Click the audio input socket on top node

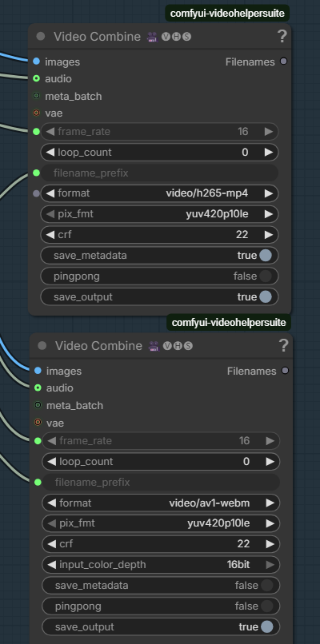click(36, 78)
